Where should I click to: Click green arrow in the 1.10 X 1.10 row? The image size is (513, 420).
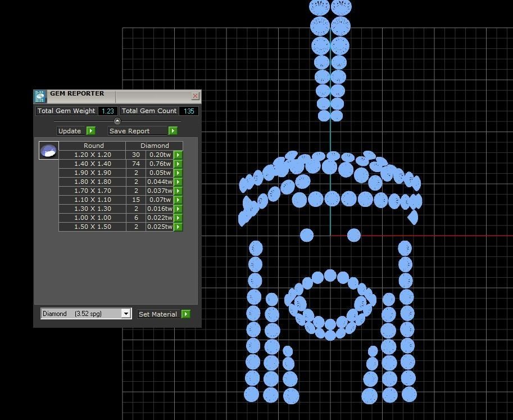click(x=178, y=200)
